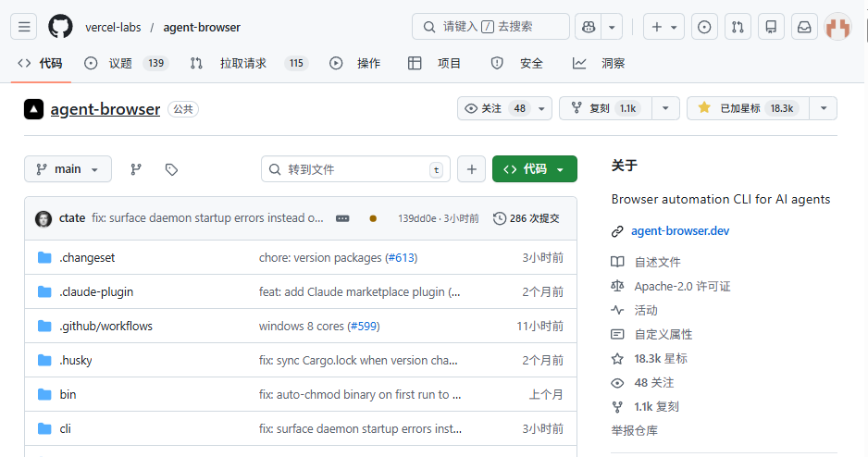The width and height of the screenshot is (868, 457).
Task: Open the hamburger navigation menu
Action: 24,27
